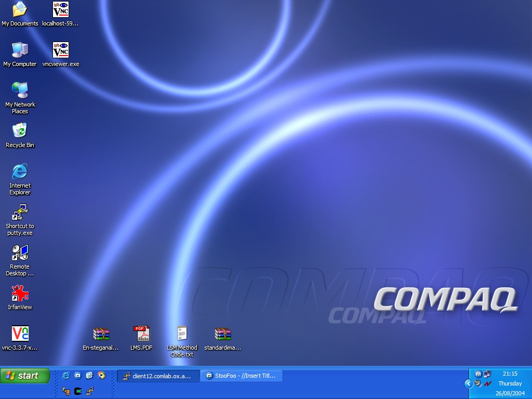Select the LSM Method Code.txt file
This screenshot has width=532, height=399.
tap(182, 334)
